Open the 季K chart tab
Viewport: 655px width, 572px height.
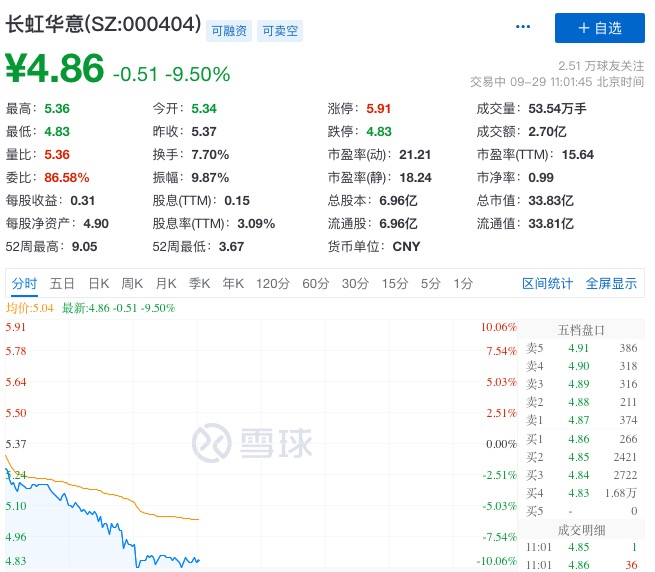(199, 284)
